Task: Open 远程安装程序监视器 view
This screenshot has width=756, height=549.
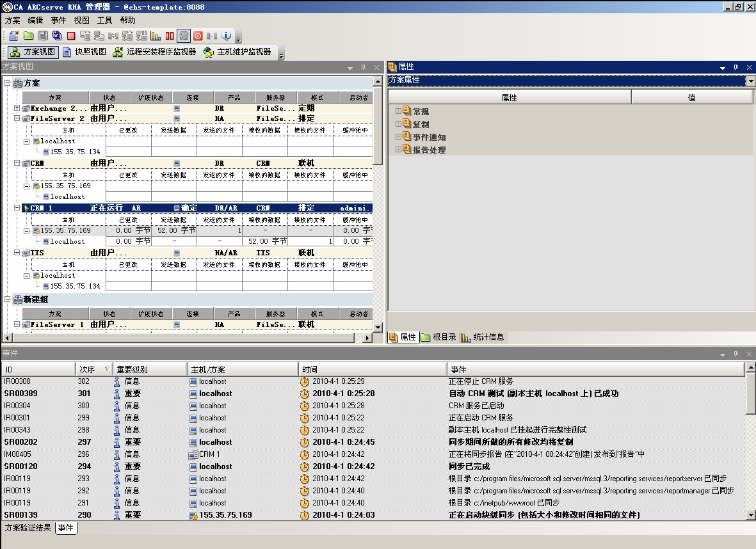Action: tap(154, 52)
